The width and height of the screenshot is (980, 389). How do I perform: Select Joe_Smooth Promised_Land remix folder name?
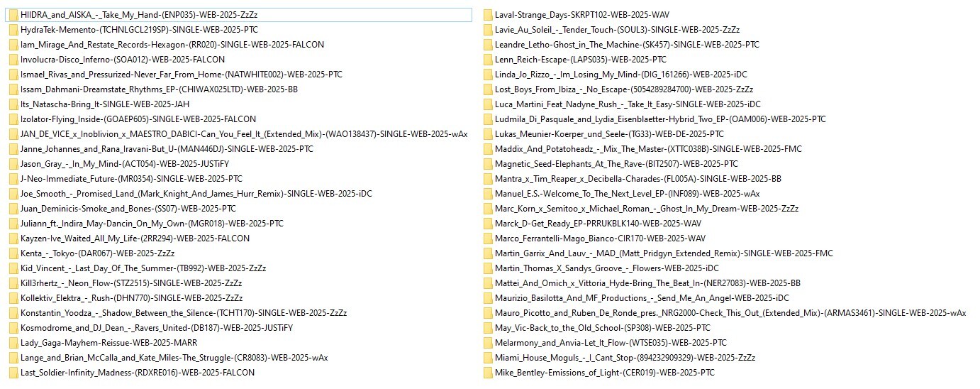coord(196,194)
